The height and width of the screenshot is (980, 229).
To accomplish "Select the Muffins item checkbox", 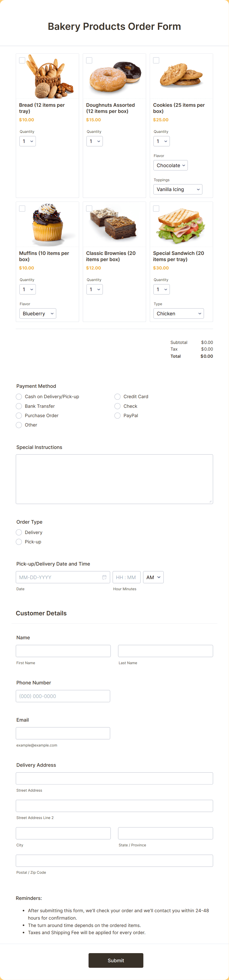I will (22, 208).
